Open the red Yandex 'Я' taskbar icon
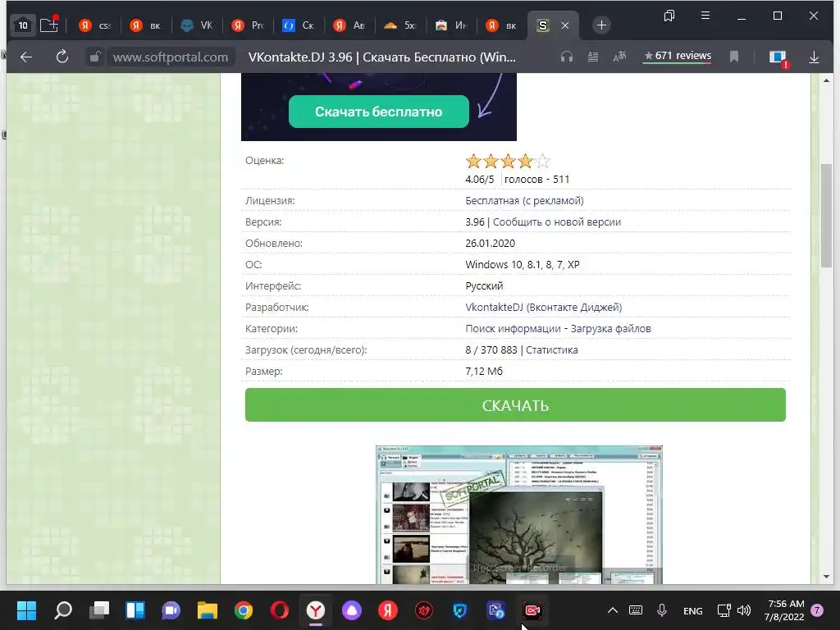The width and height of the screenshot is (840, 630). pyautogui.click(x=388, y=610)
